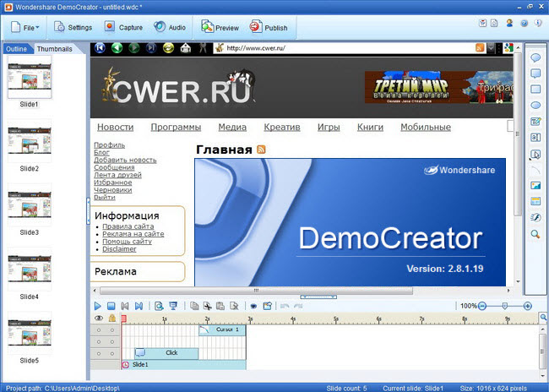Open the Capture button in toolbar
Screen dimensions: 549x392
click(x=123, y=27)
